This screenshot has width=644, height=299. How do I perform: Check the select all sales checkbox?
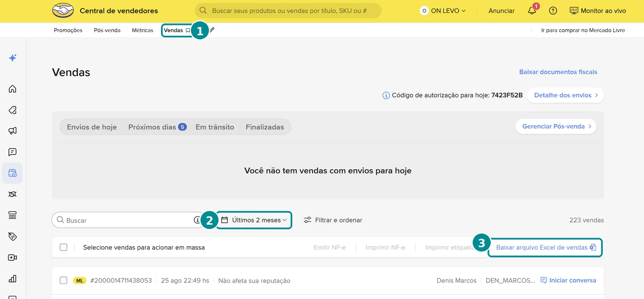(64, 247)
